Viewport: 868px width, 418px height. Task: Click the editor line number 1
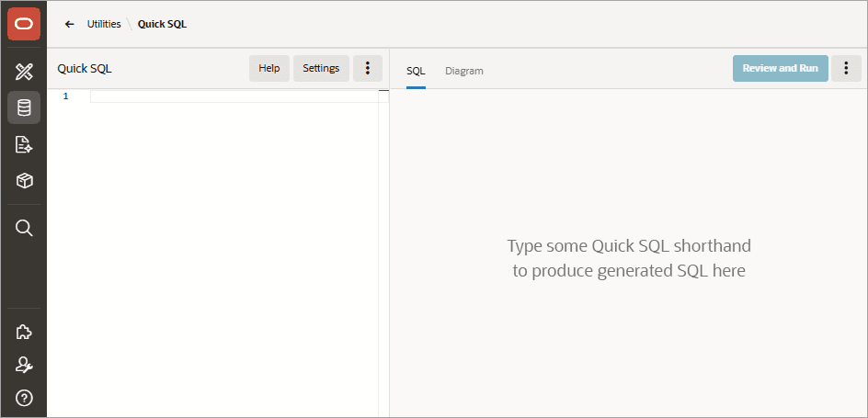pyautogui.click(x=66, y=96)
